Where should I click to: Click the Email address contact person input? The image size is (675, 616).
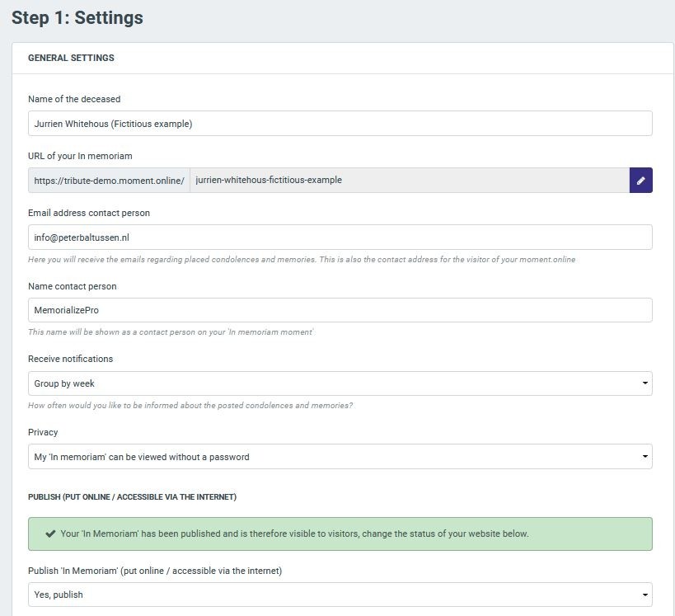tap(340, 237)
